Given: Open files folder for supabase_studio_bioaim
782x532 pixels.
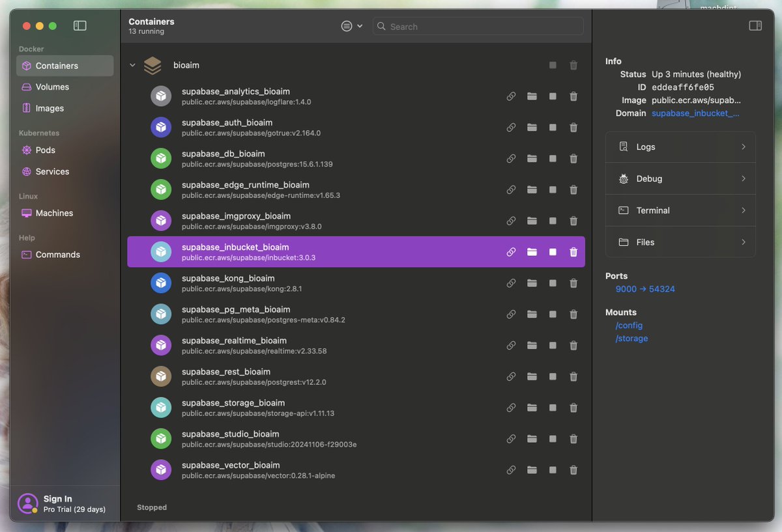Looking at the screenshot, I should pos(532,439).
